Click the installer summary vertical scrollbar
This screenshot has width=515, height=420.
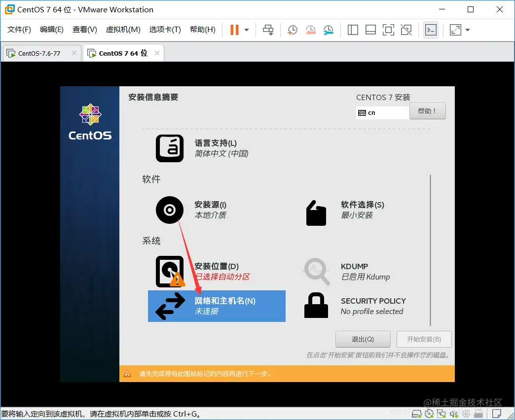(x=430, y=250)
